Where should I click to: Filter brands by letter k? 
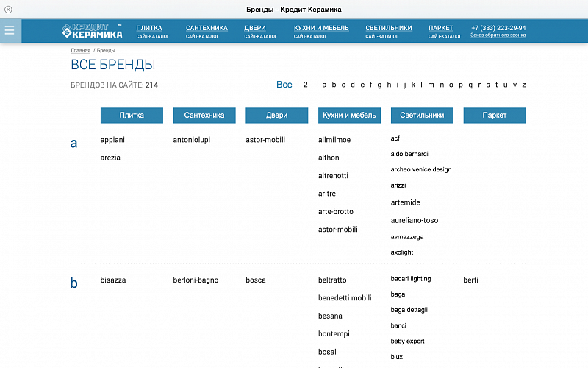(413, 85)
